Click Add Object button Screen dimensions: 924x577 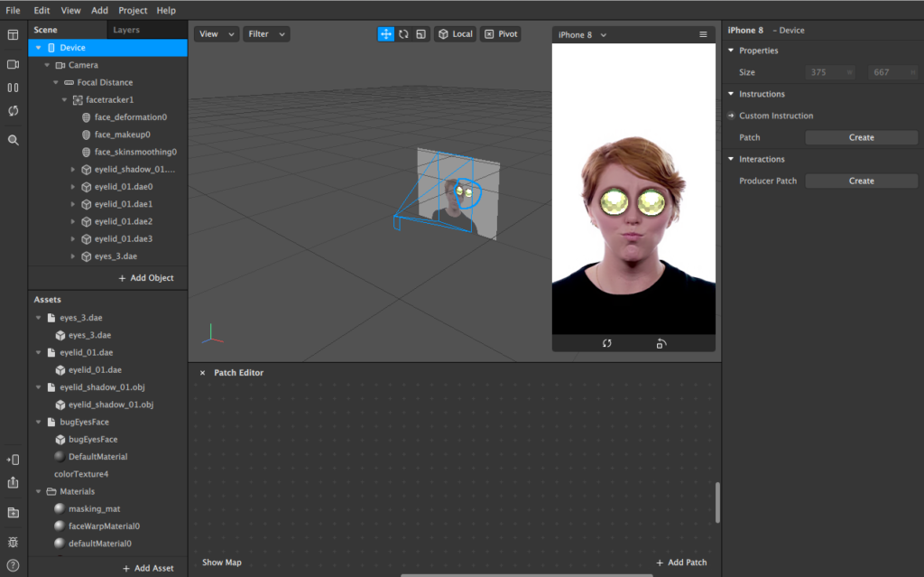146,278
